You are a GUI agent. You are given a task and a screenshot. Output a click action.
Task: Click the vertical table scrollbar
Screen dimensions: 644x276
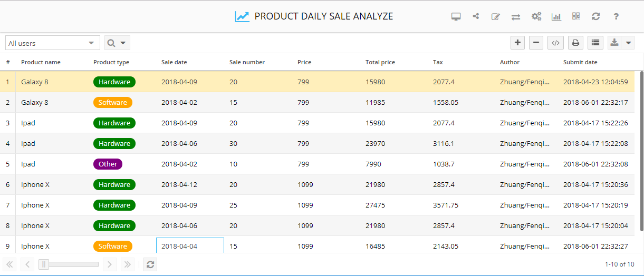(x=641, y=151)
